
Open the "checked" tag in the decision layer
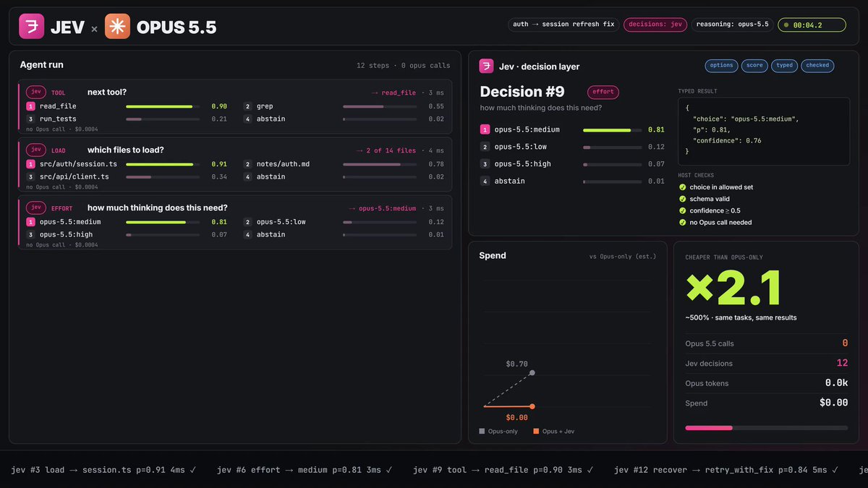(817, 66)
